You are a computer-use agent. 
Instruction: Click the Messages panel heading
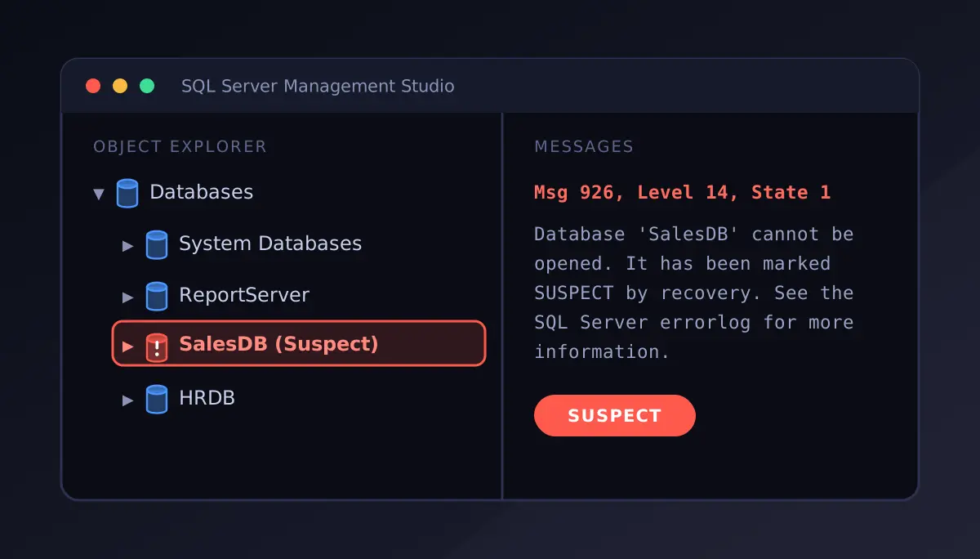pos(584,147)
